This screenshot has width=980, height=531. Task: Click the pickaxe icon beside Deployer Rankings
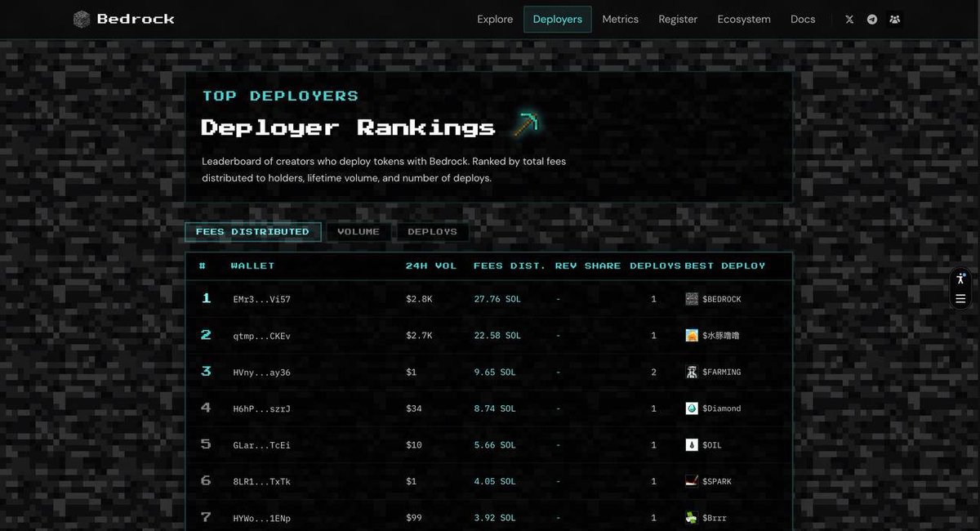coord(527,126)
